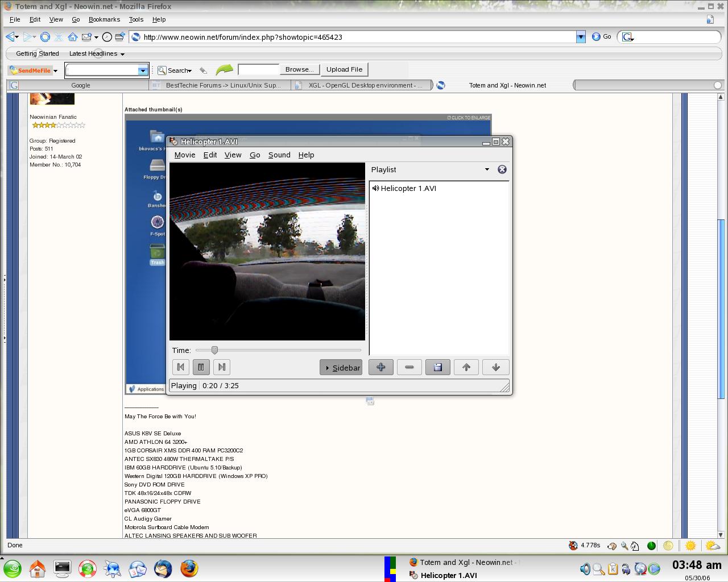Pause playback in Totem player
Viewport: 728px width, 582px height.
[x=201, y=367]
